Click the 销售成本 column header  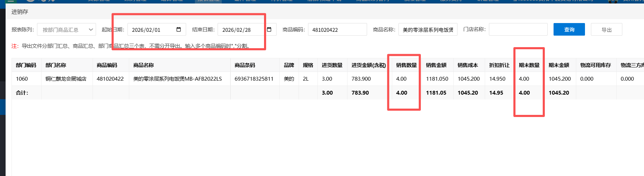pyautogui.click(x=468, y=65)
